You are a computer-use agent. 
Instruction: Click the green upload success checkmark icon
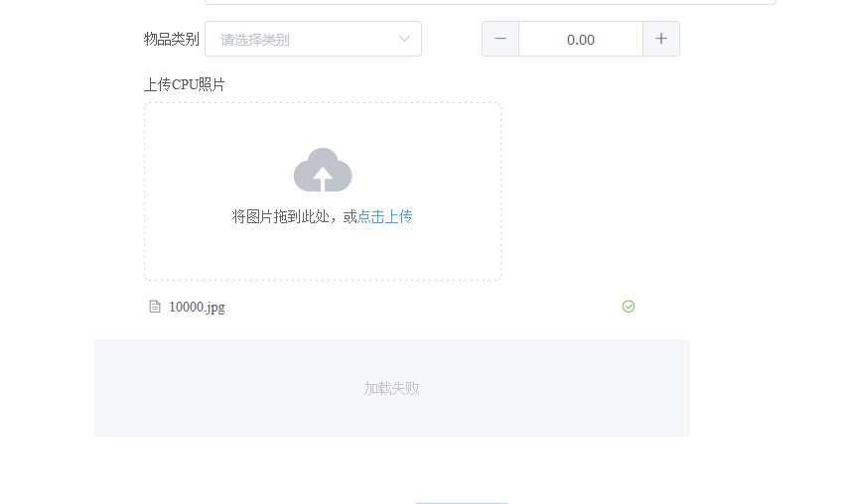click(x=629, y=307)
